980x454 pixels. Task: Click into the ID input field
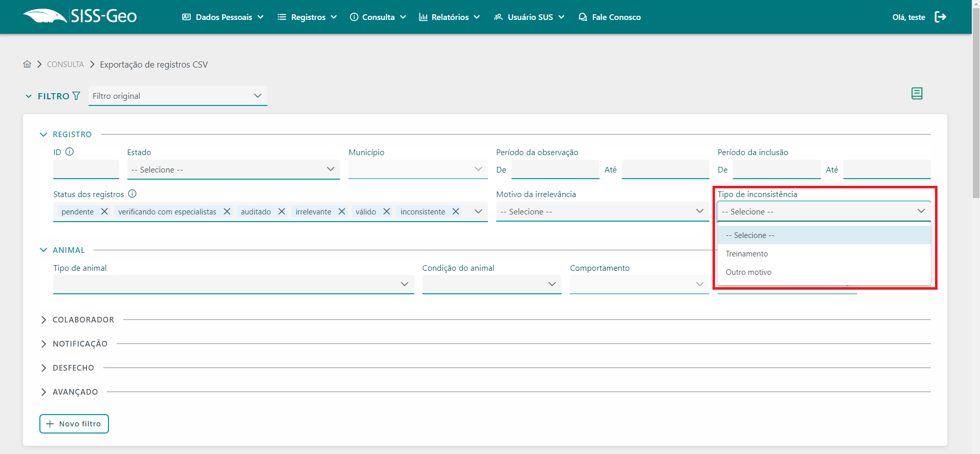click(x=86, y=169)
